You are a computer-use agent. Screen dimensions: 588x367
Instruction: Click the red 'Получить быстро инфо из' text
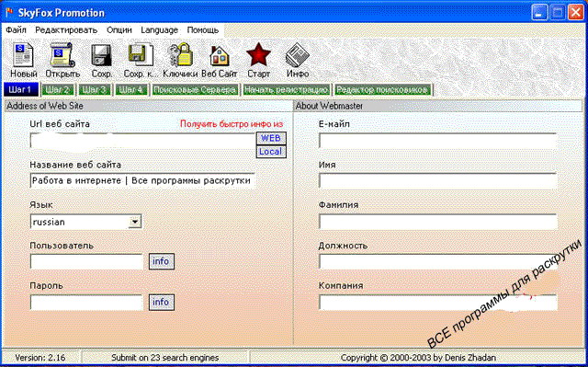(x=232, y=124)
